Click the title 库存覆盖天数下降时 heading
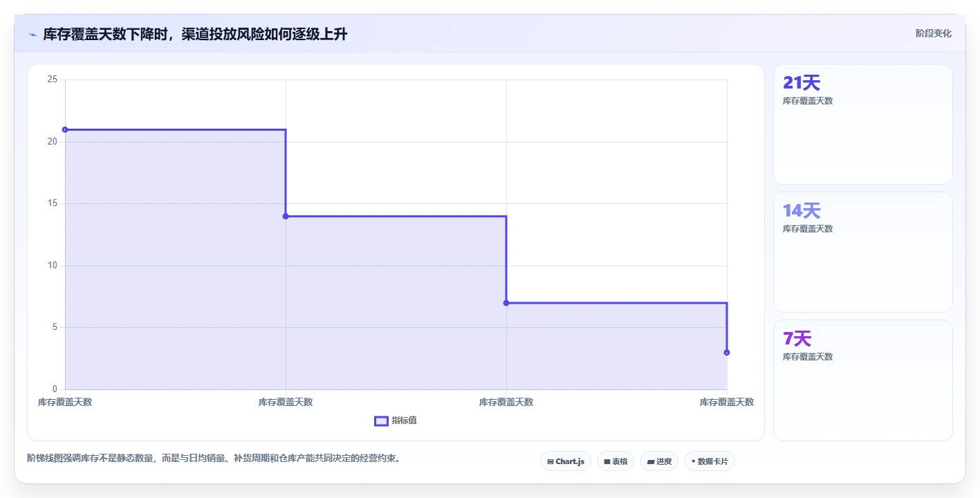Screen dimensions: 980x498 click(x=195, y=34)
